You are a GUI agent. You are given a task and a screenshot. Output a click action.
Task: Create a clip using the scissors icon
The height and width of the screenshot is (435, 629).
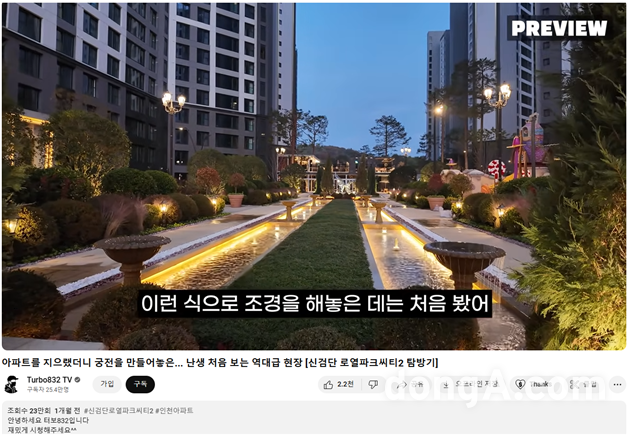click(584, 384)
